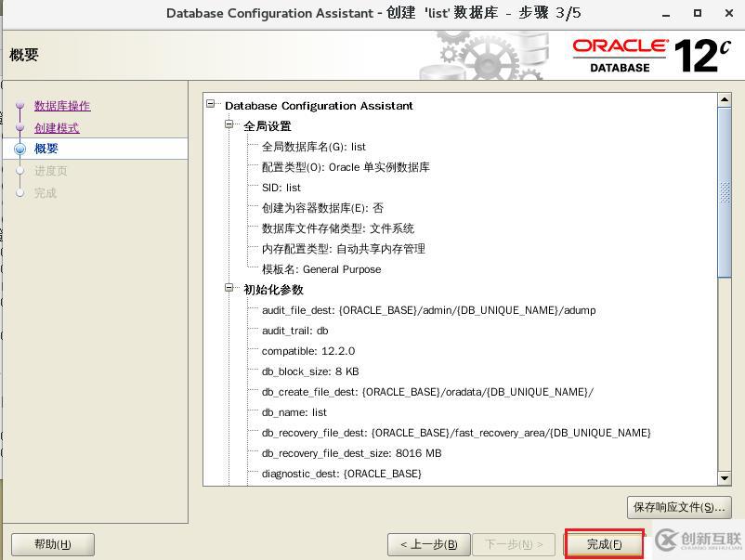The height and width of the screenshot is (560, 745).
Task: Click 完成(F) to finish configuration
Action: 604,544
